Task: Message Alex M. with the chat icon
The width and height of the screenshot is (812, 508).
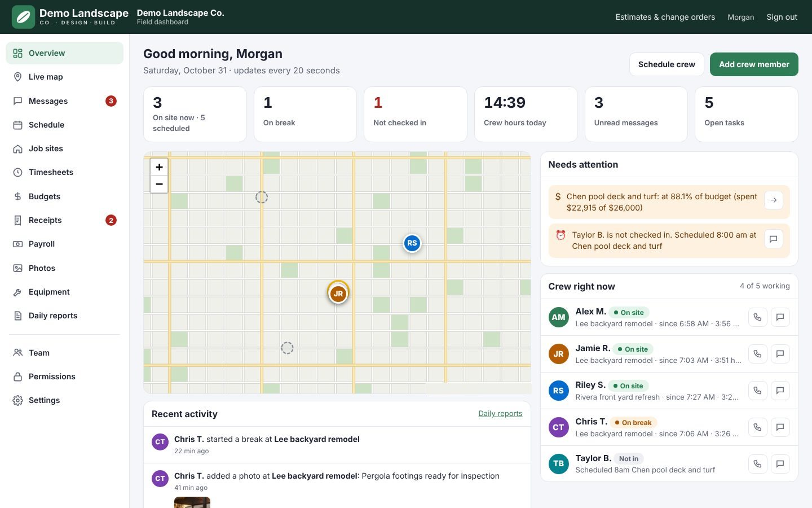Action: [780, 317]
